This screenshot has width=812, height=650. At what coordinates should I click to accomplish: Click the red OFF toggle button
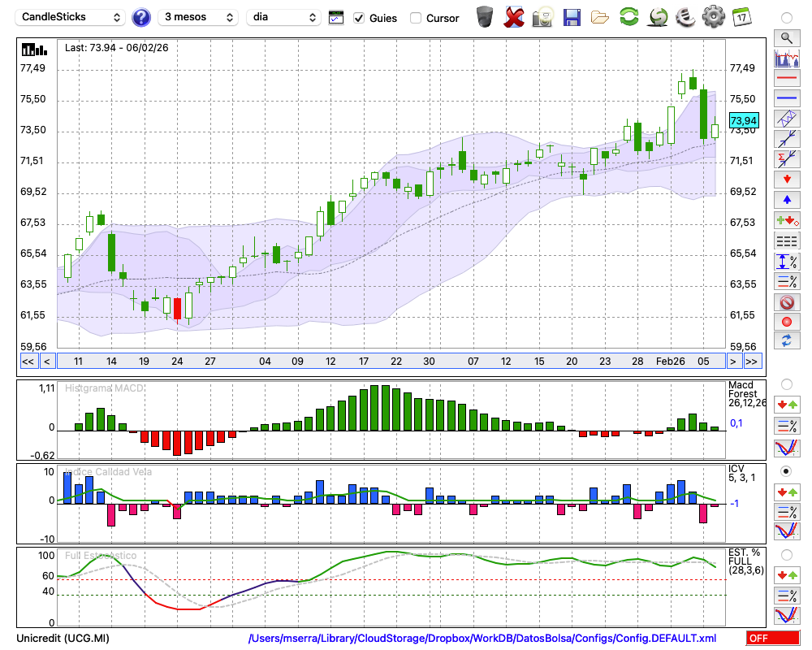coord(771,639)
